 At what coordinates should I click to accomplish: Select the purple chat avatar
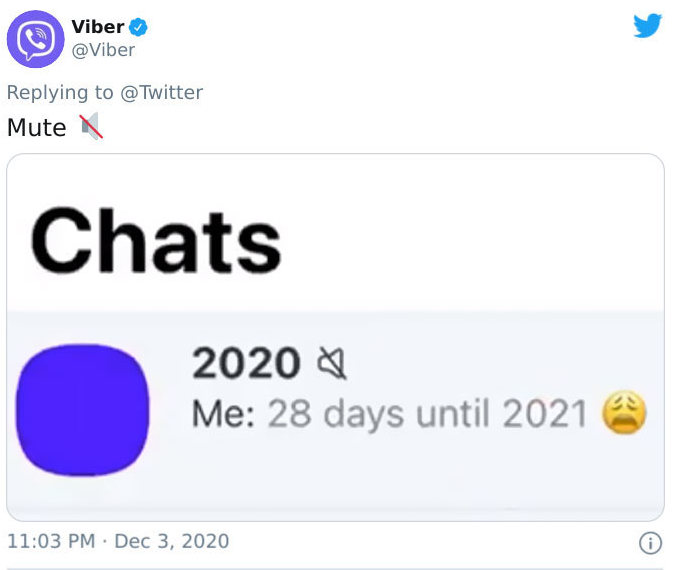pyautogui.click(x=84, y=409)
